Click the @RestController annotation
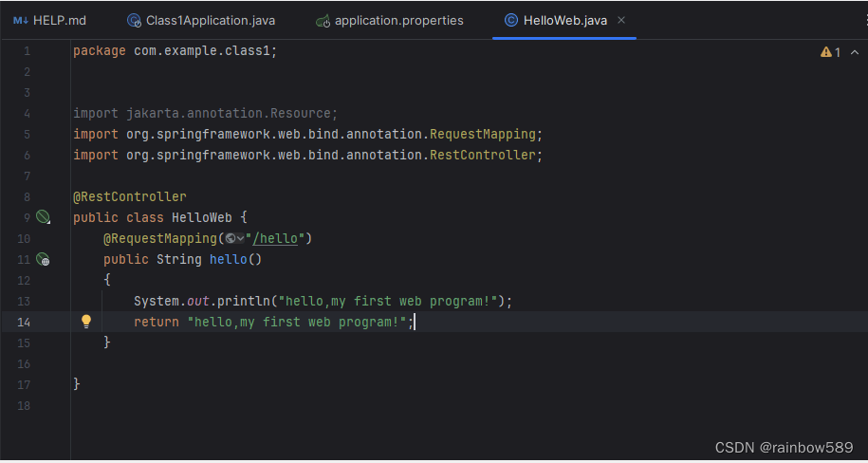This screenshot has height=463, width=868. (130, 196)
